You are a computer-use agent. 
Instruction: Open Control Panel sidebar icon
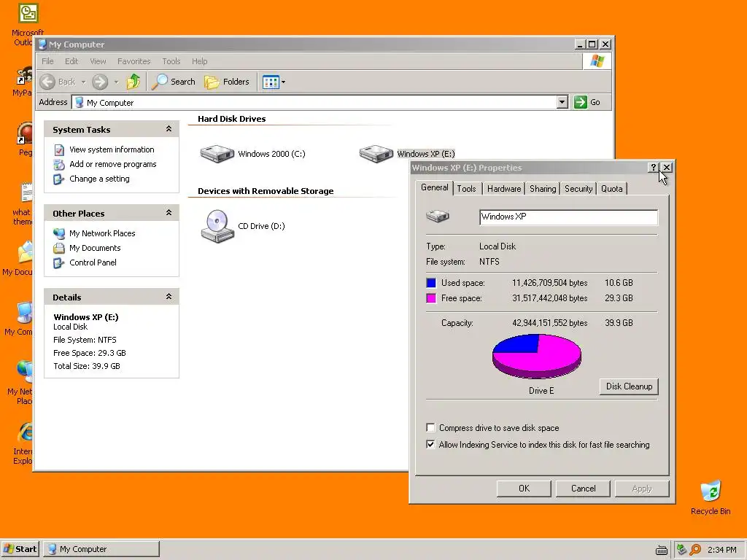click(x=59, y=262)
